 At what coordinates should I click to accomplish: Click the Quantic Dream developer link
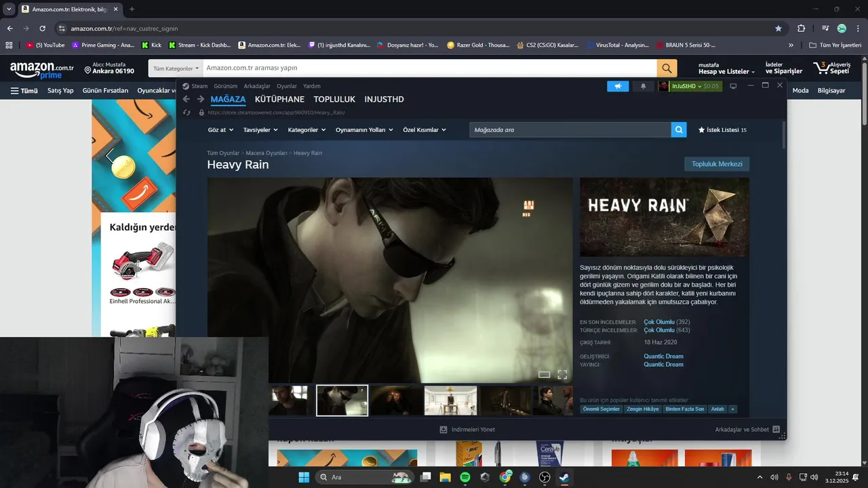click(663, 357)
